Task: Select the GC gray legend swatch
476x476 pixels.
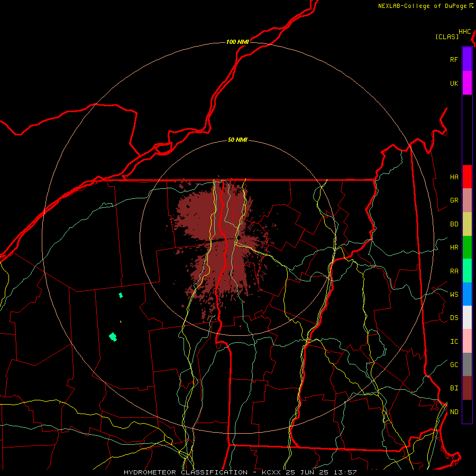Action: [x=467, y=364]
